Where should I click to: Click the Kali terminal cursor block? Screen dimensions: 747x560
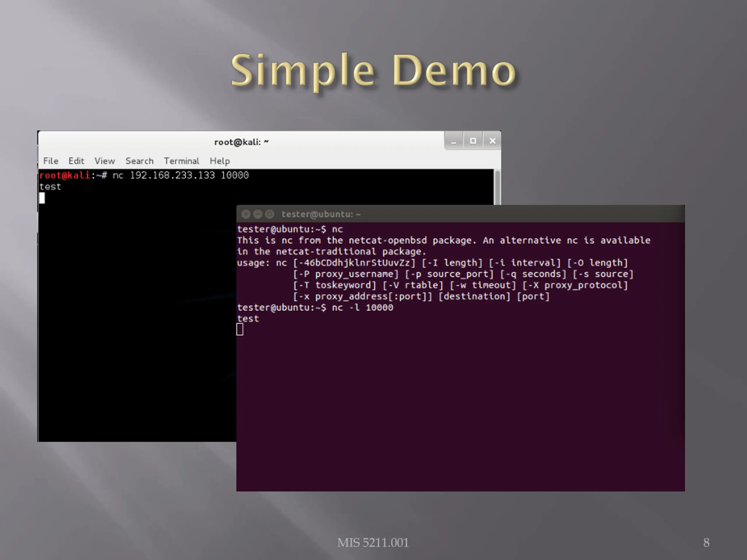[x=42, y=198]
